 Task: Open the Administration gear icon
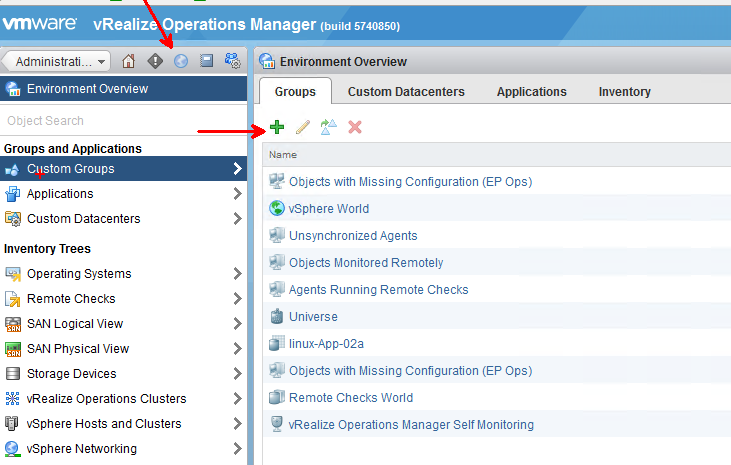click(x=233, y=61)
